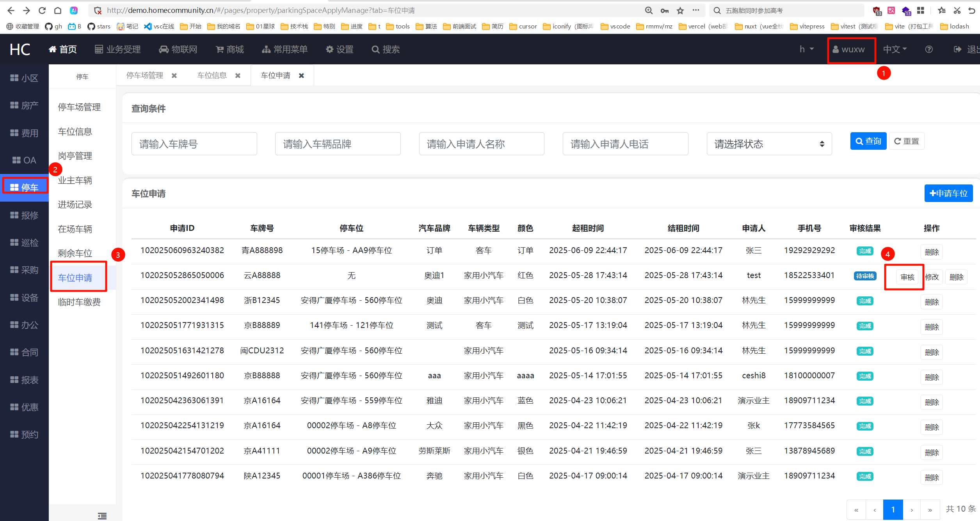Open 报修 sidebar section
The height and width of the screenshot is (521, 980).
[x=24, y=215]
